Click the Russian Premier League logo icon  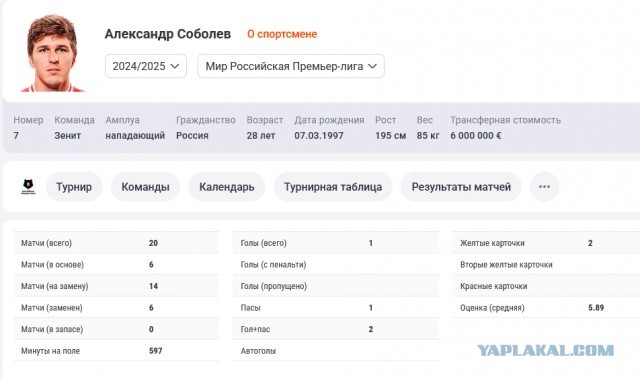(x=28, y=187)
